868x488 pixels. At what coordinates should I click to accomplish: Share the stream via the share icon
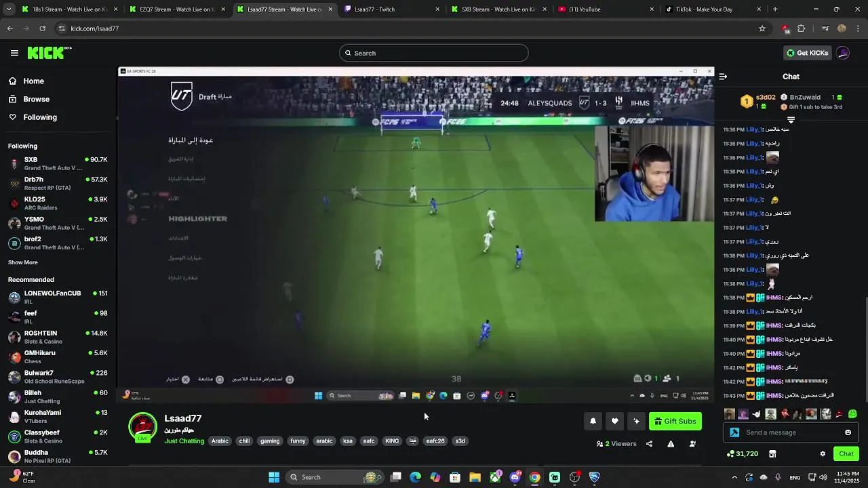point(649,444)
